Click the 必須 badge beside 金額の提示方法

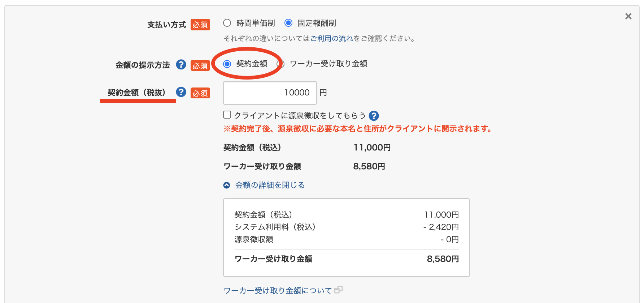pyautogui.click(x=200, y=65)
